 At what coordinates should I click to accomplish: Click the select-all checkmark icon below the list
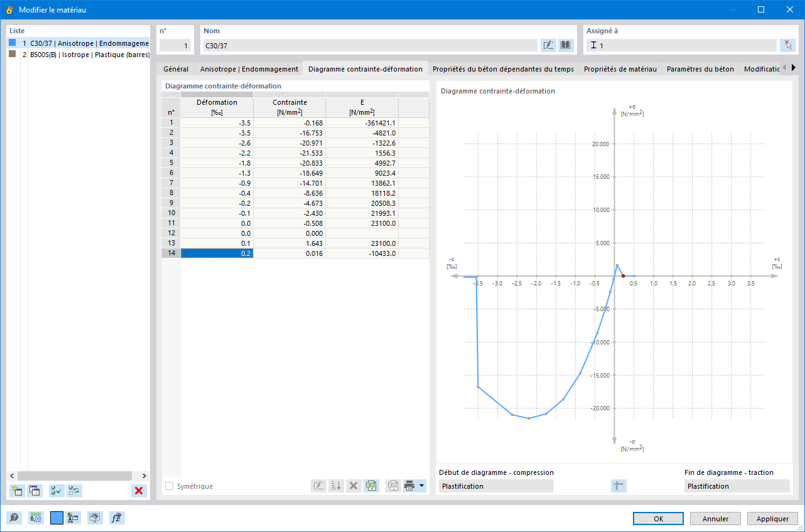(x=57, y=491)
